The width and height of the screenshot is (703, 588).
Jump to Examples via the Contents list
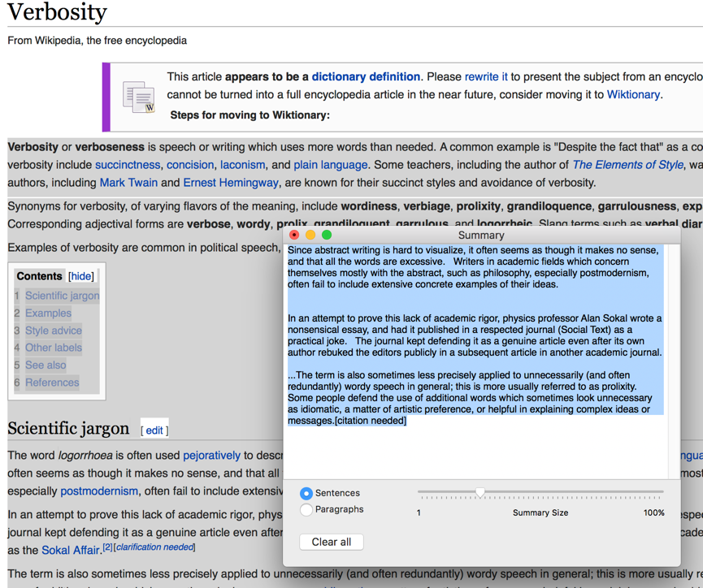[x=48, y=312]
